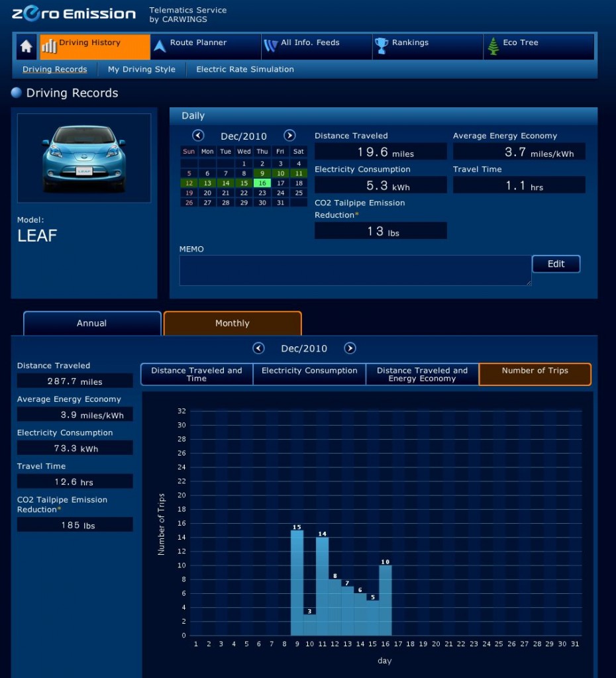Go to previous month in Daily calendar
Viewport: 616px width, 678px height.
(x=198, y=135)
